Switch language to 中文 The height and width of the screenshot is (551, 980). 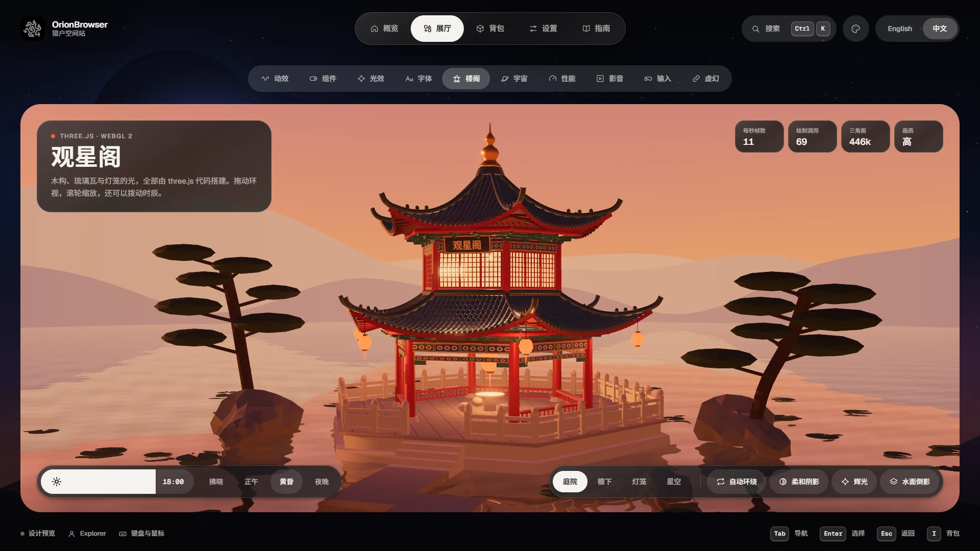pyautogui.click(x=940, y=29)
